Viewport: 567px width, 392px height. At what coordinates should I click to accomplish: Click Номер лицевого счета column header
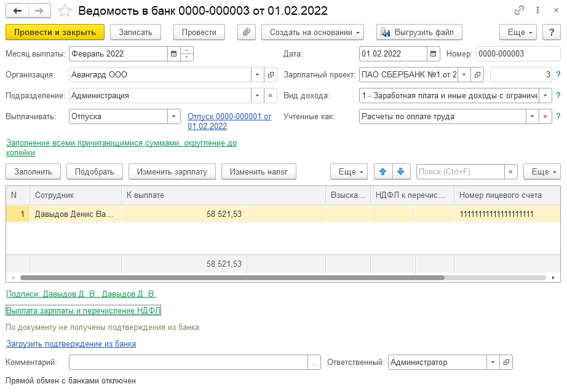pos(507,195)
